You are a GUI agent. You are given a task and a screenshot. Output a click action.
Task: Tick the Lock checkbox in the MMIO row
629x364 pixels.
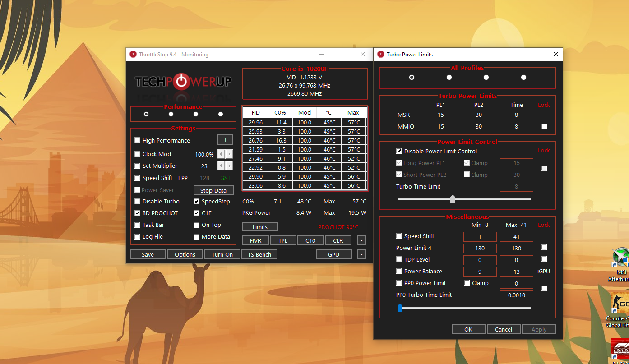pos(544,127)
